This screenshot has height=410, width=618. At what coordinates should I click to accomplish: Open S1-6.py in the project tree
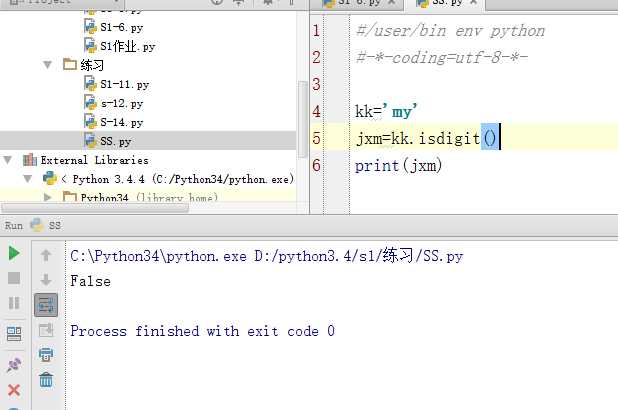[x=121, y=27]
